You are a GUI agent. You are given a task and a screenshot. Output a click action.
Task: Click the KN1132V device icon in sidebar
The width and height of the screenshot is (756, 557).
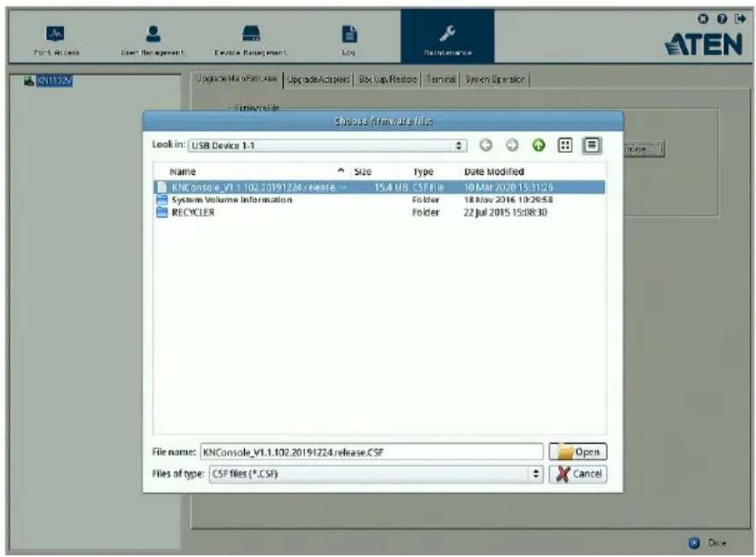click(29, 81)
